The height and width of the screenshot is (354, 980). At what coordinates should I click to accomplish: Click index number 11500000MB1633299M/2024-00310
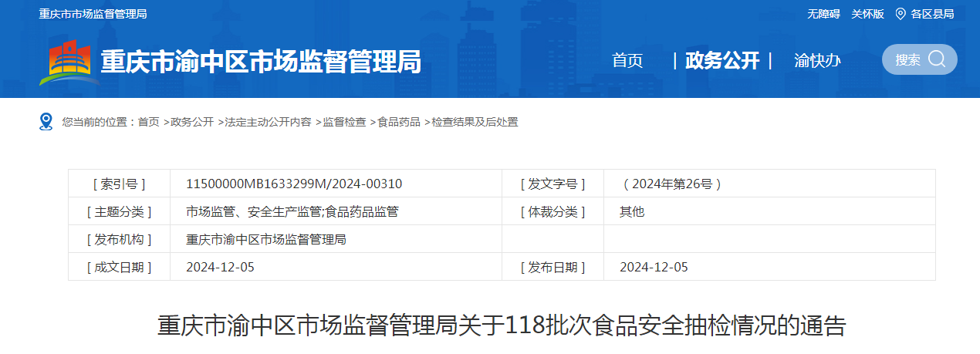(294, 184)
